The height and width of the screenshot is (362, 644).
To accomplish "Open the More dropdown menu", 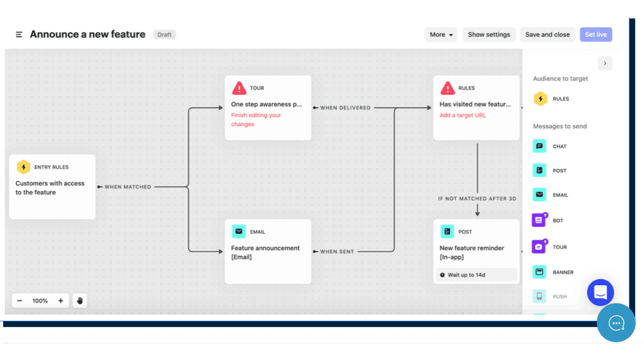I will pyautogui.click(x=441, y=34).
